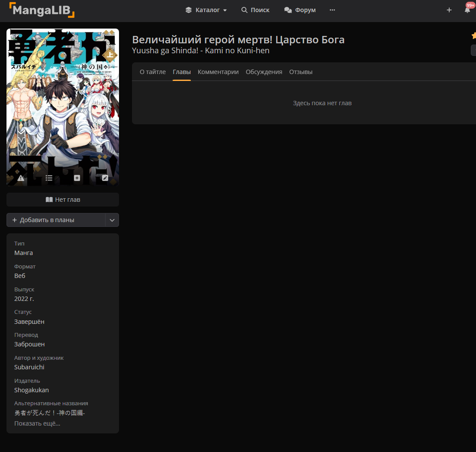
Task: Click subtitle Yuusha ga Shinda! - Kami no Kuni-hen
Action: coord(201,50)
